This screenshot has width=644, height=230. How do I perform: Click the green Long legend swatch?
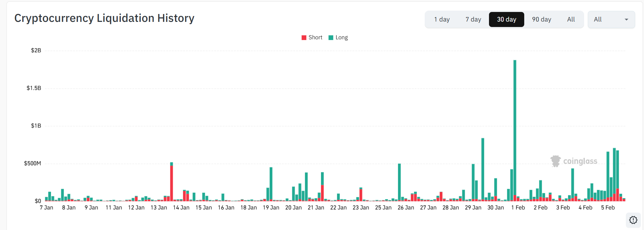pyautogui.click(x=331, y=38)
